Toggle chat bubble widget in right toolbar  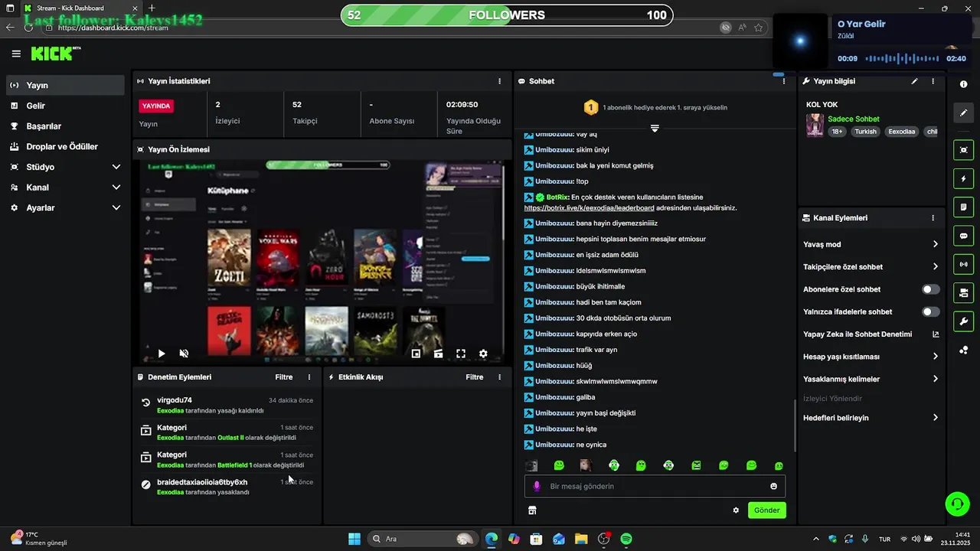pos(963,236)
